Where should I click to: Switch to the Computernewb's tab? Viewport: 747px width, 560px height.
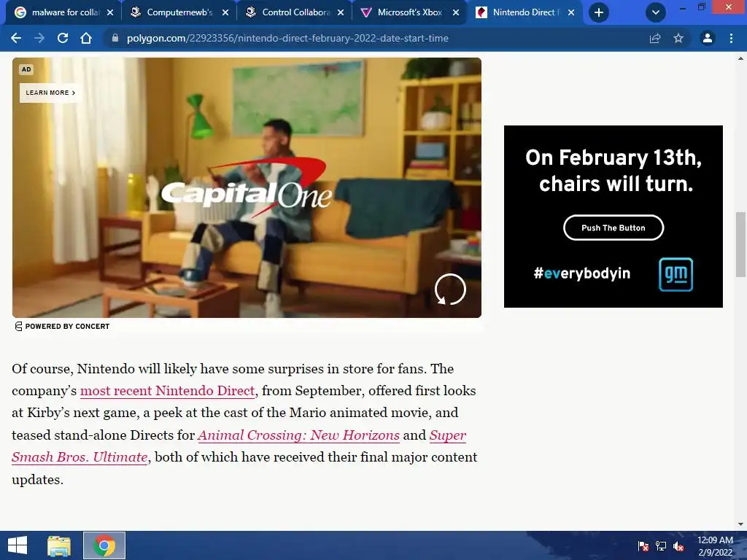point(179,12)
